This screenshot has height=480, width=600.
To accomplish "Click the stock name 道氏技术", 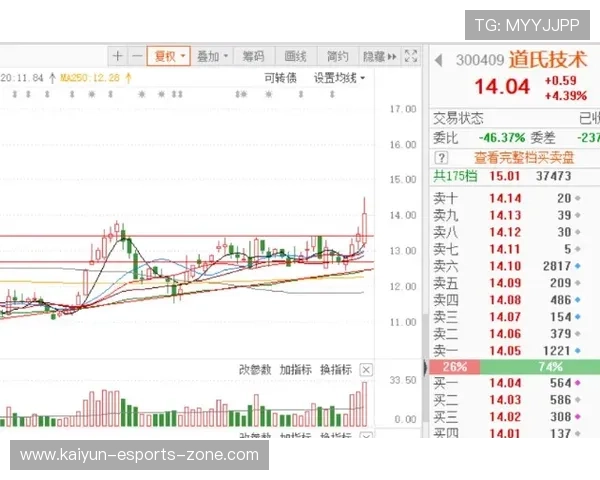I will [x=547, y=60].
